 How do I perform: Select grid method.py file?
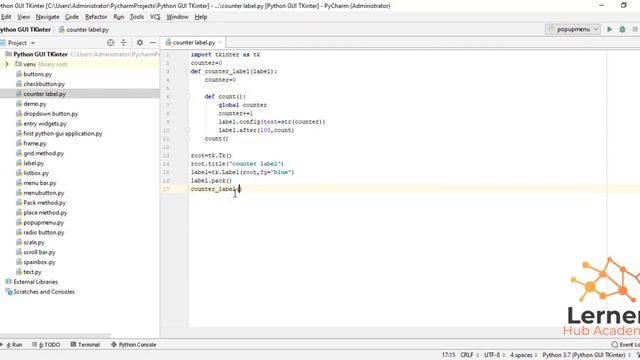[44, 153]
